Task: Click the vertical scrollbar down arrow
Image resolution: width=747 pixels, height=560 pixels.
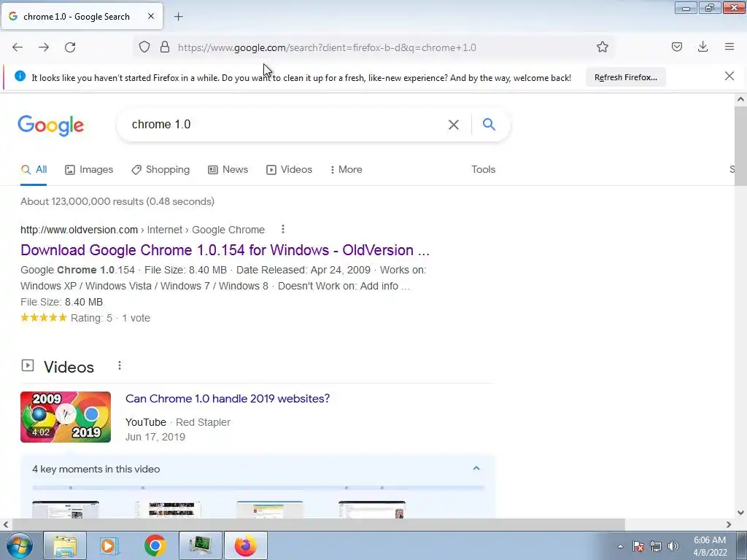Action: coord(740,513)
